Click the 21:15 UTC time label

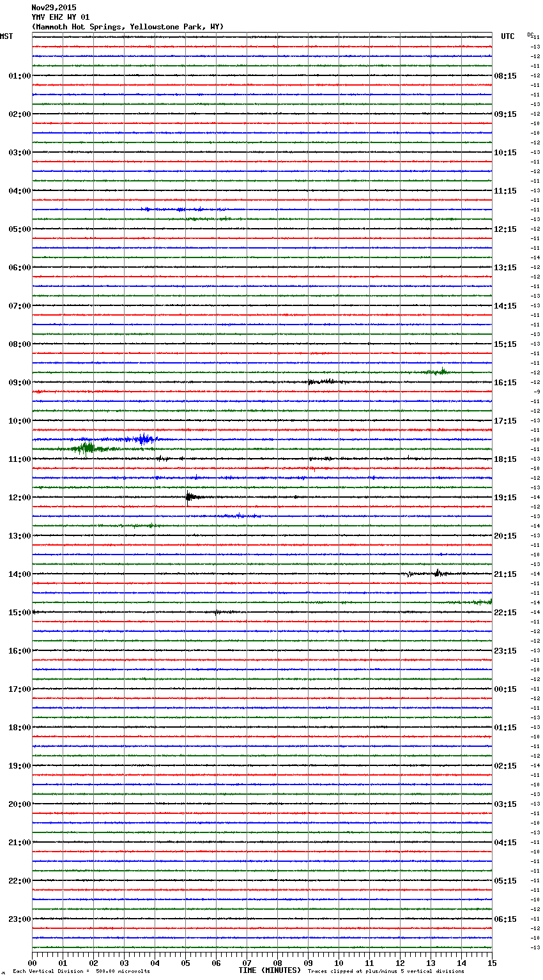[505, 574]
